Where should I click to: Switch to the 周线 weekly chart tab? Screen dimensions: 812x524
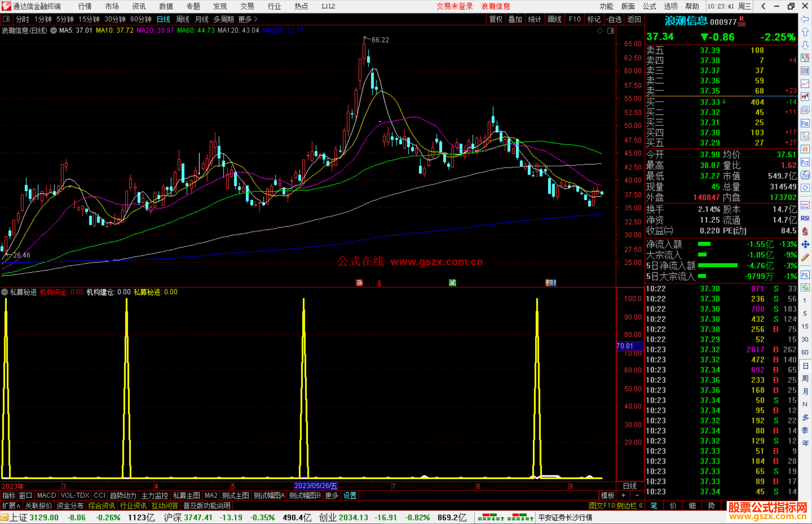(x=183, y=19)
